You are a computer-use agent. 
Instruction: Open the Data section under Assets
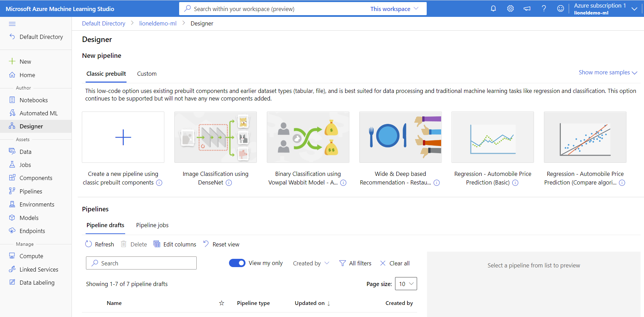25,151
